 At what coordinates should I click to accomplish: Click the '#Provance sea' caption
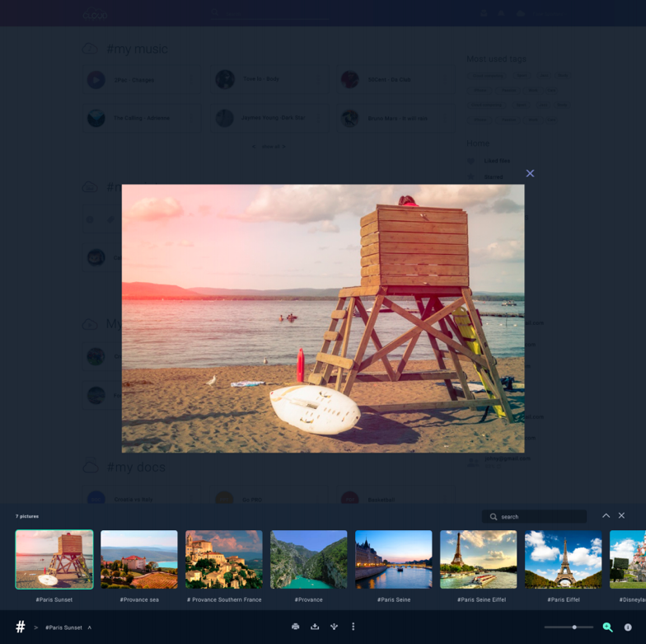click(139, 600)
